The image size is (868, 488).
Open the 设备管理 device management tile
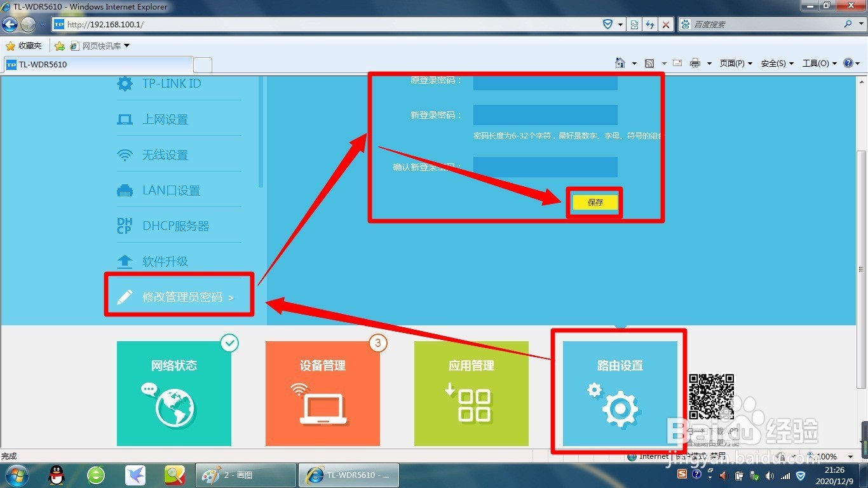coord(323,393)
